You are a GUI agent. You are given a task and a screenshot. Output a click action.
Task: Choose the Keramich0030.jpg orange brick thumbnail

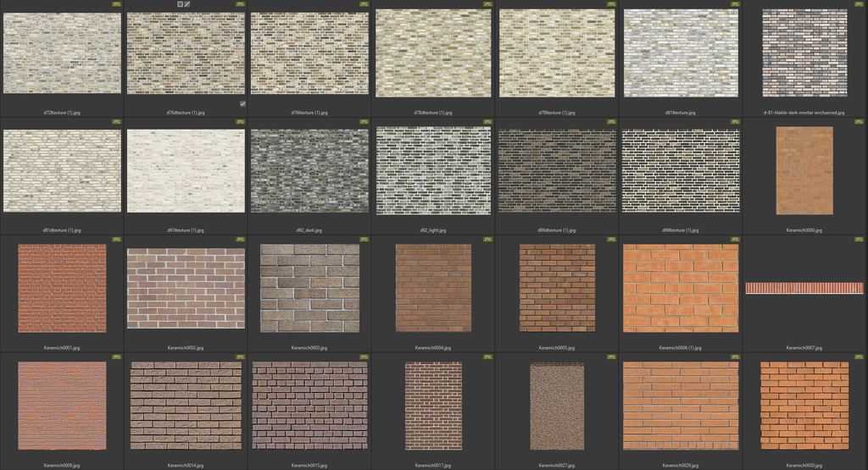pyautogui.click(x=804, y=406)
